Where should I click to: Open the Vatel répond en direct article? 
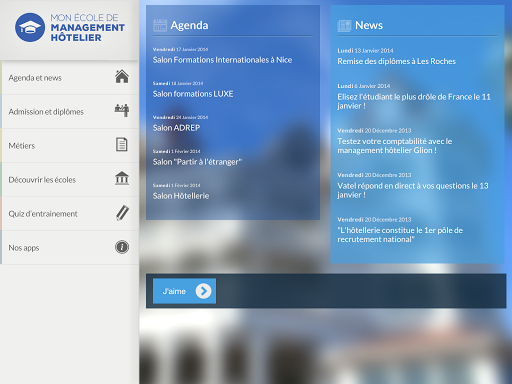tap(413, 190)
